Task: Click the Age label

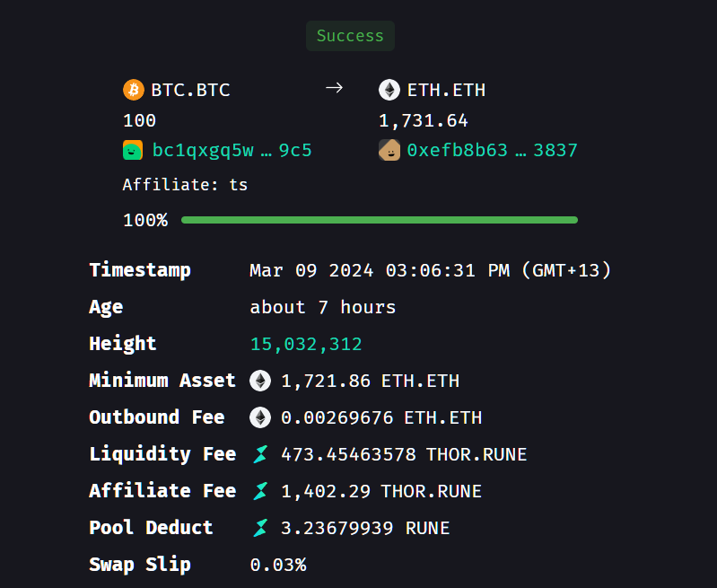Action: 106,308
